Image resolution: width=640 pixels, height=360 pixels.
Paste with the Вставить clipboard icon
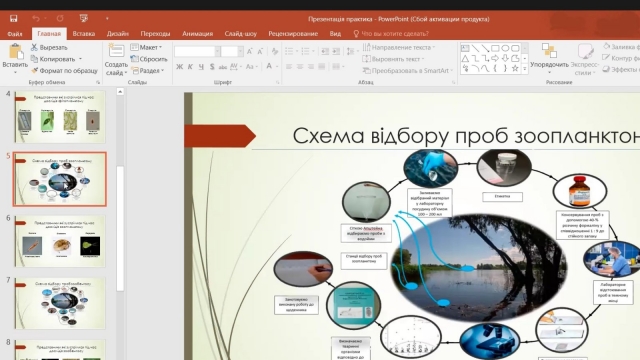click(15, 52)
